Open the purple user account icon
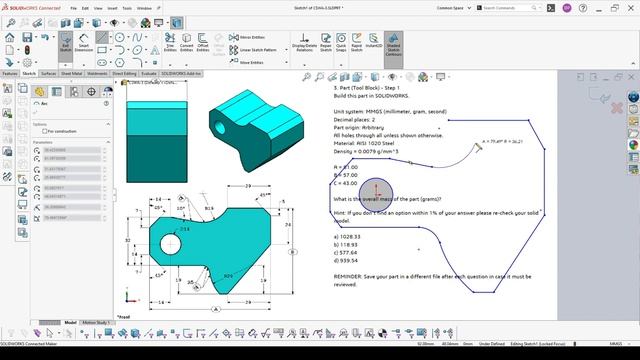Viewport: 640px width, 360px height. click(567, 8)
